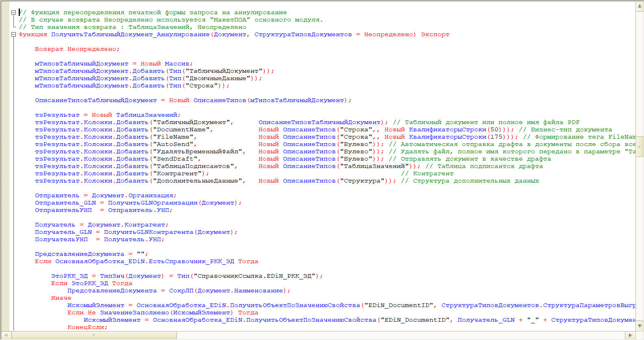Click the СтруктураТиповДокументов parameter in function signature

303,35
